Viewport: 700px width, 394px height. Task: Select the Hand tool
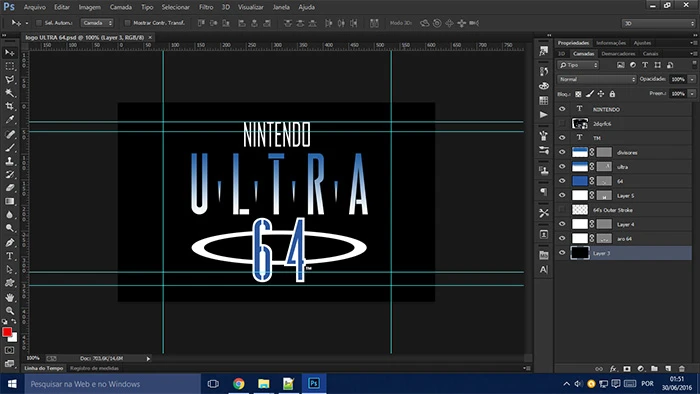[9, 297]
